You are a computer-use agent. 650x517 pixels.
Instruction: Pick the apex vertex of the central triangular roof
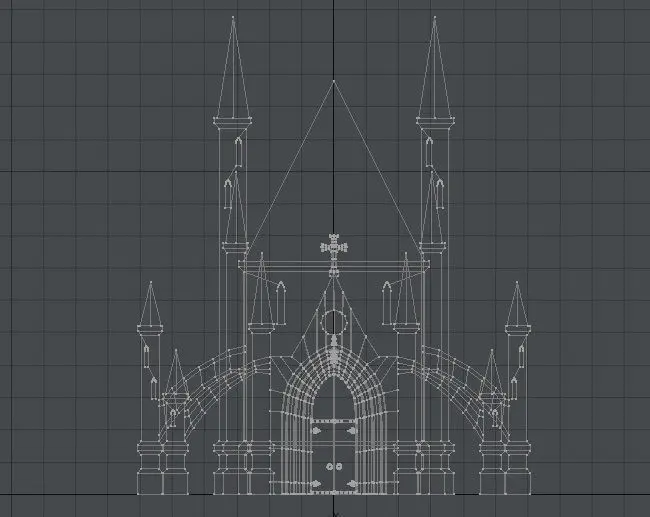(334, 81)
